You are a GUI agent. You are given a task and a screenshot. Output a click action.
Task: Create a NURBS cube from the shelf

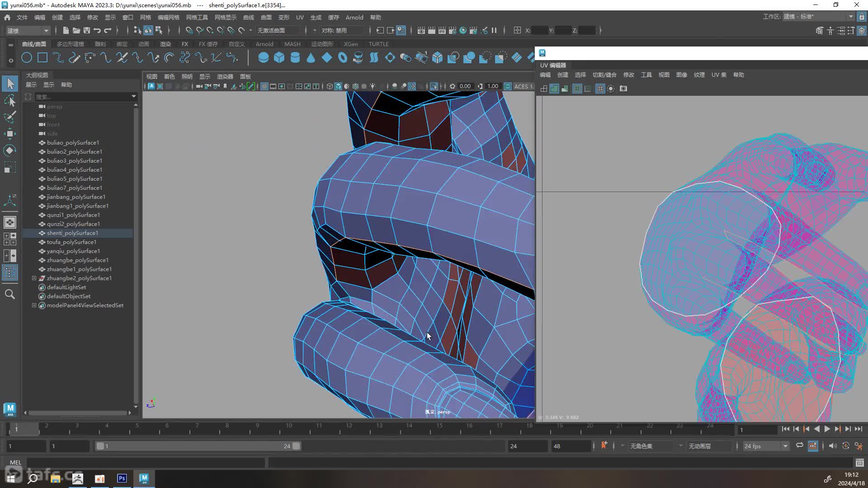(279, 58)
